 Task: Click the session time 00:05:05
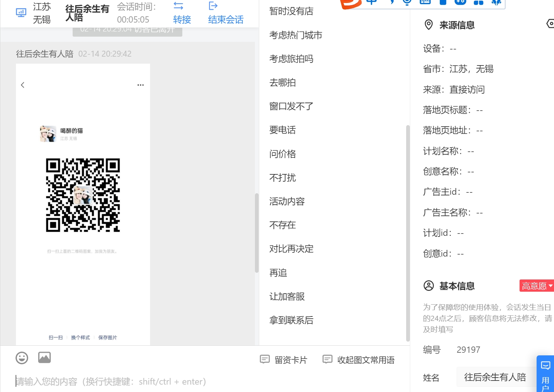(x=133, y=20)
